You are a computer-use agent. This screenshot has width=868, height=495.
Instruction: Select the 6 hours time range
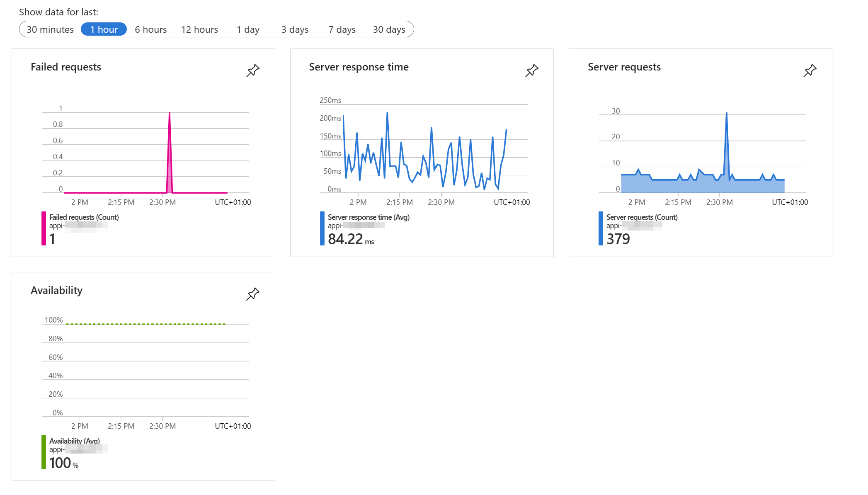(x=151, y=29)
